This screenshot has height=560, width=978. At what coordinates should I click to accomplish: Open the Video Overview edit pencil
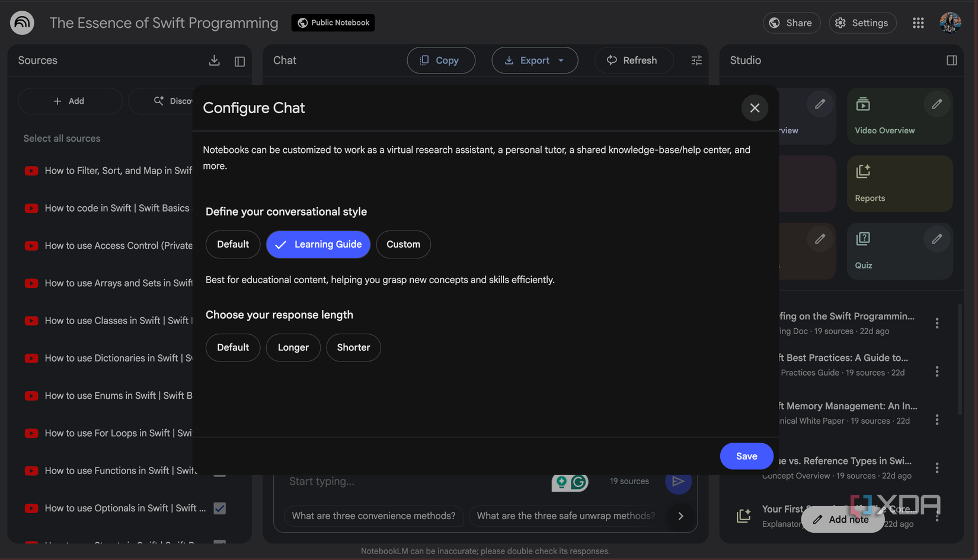[937, 104]
